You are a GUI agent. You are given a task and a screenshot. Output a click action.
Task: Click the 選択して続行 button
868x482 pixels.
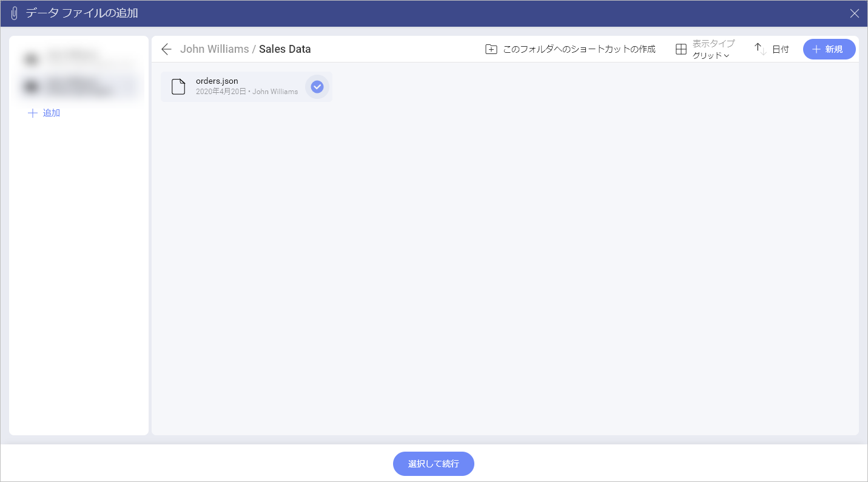434,464
